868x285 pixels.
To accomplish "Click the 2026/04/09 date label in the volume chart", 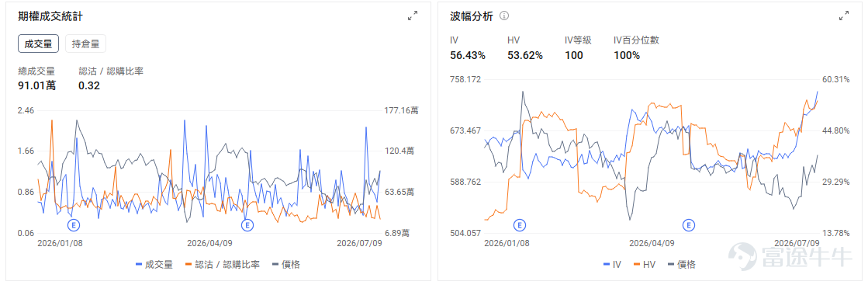I will tap(209, 243).
